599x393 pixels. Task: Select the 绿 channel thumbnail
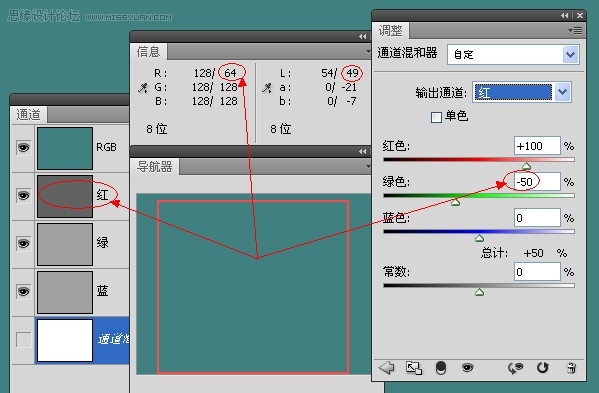(65, 244)
